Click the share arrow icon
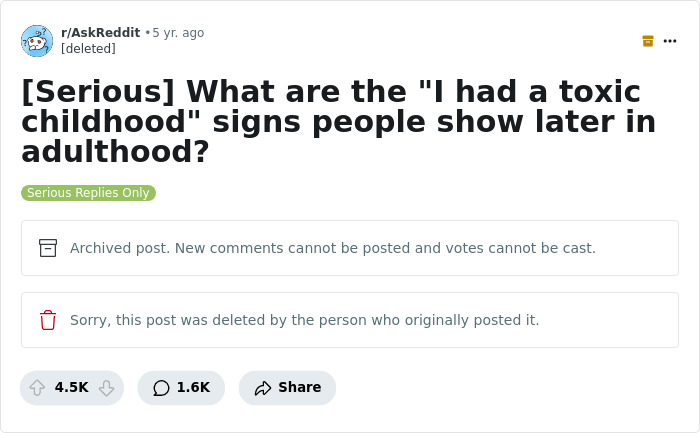The image size is (700, 433). pos(263,388)
